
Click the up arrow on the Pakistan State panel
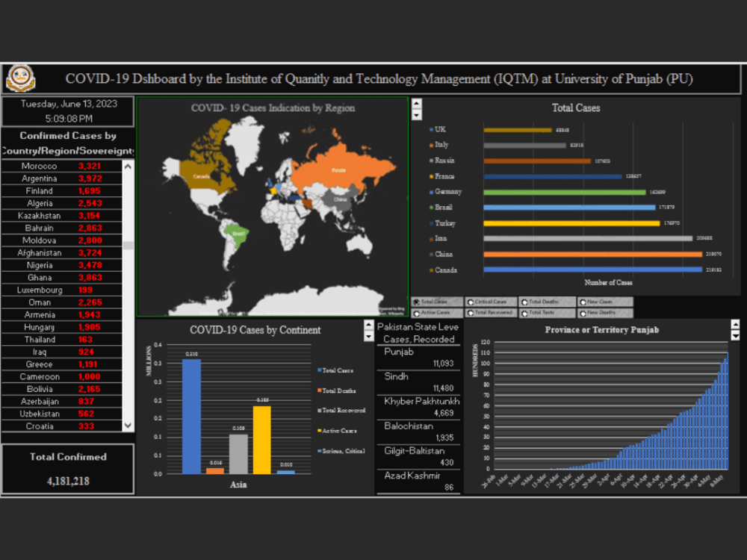tap(368, 325)
